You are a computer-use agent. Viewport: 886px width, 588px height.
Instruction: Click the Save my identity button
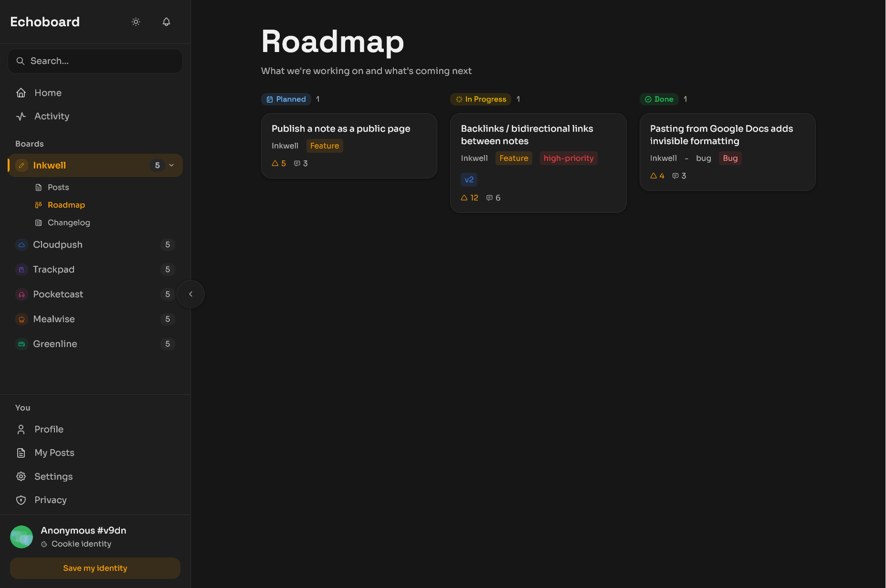[95, 568]
